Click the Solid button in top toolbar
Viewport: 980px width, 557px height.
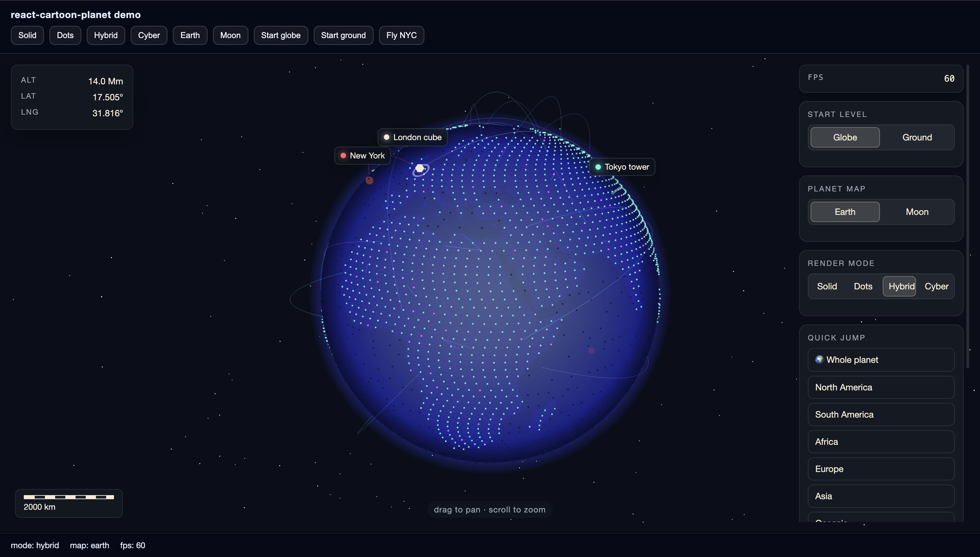point(27,35)
